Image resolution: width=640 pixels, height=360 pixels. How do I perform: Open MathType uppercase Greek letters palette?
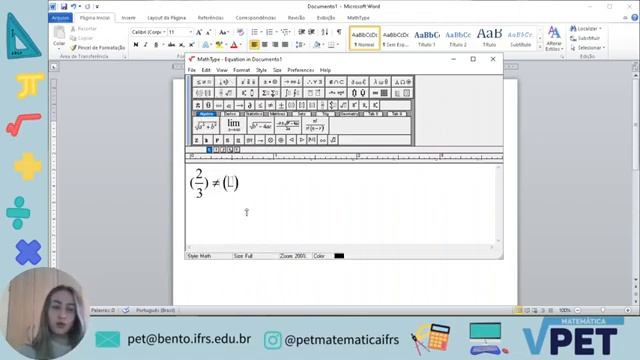click(402, 82)
